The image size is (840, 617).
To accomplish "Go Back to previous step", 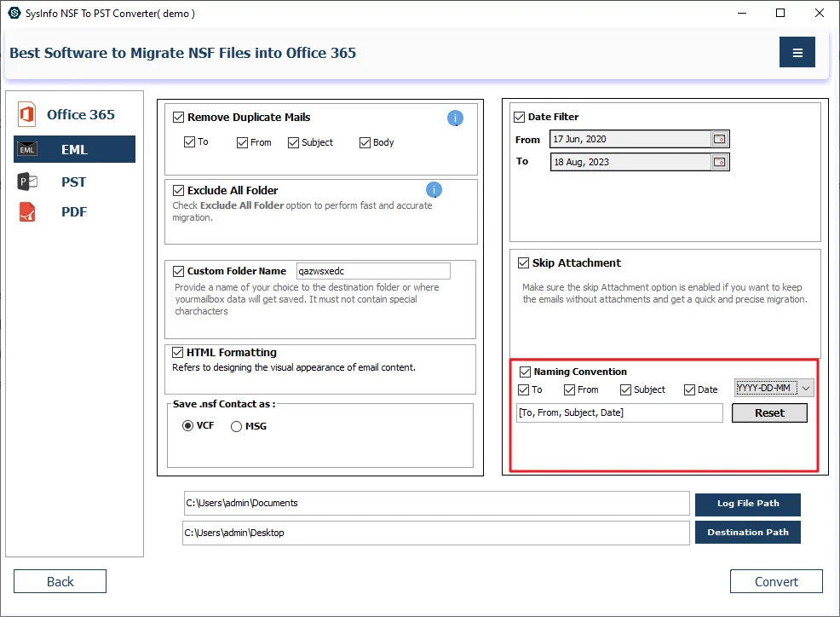I will point(60,581).
